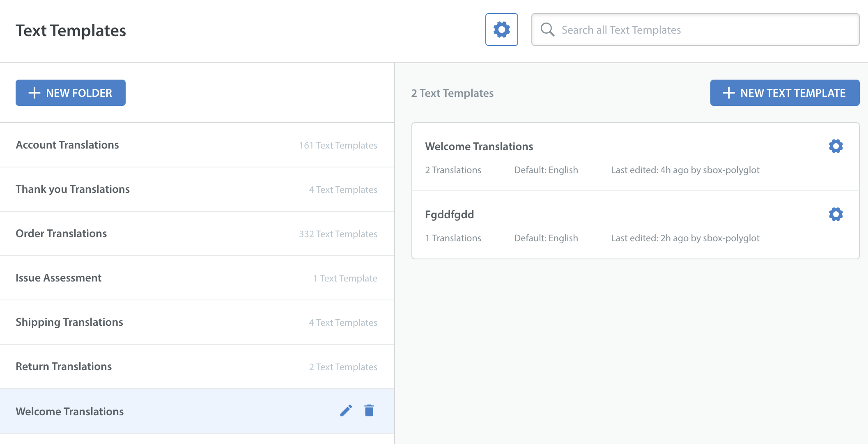Focus the Search all Text Templates field
868x444 pixels.
tap(695, 30)
